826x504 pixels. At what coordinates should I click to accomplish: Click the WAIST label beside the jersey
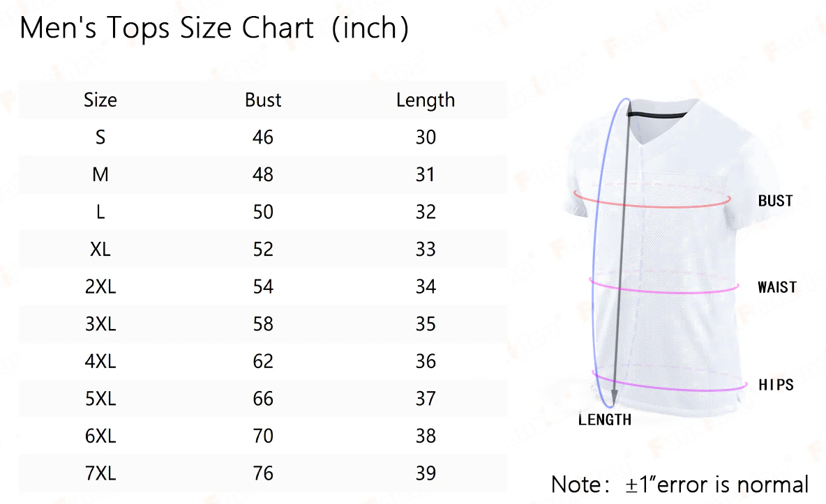click(777, 287)
